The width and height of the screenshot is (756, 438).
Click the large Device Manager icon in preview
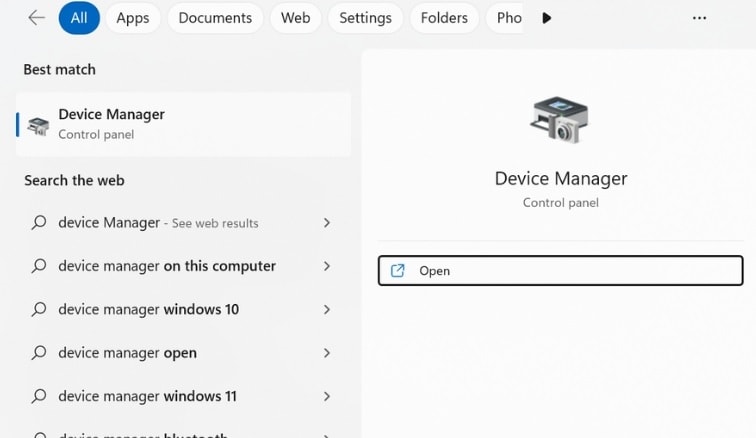[x=560, y=119]
